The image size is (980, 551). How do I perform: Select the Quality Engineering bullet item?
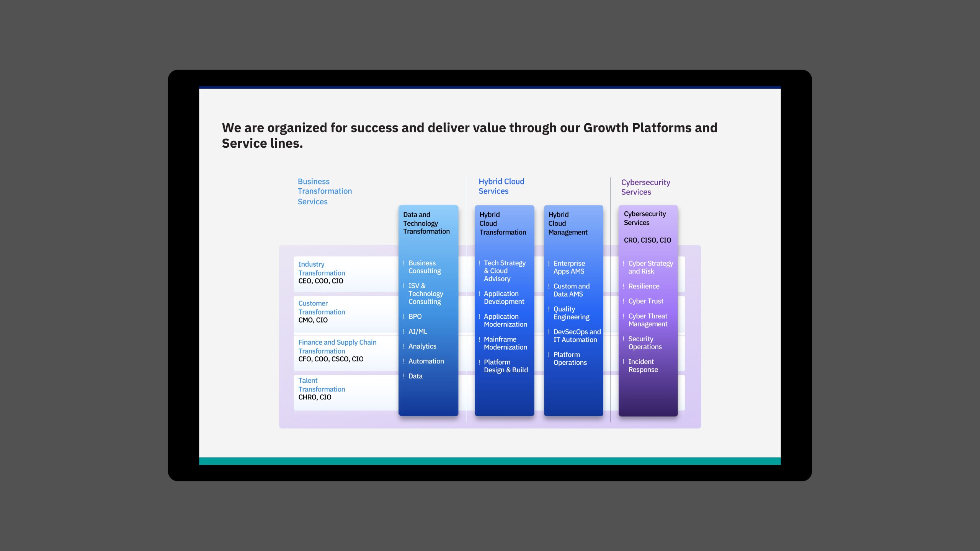571,313
